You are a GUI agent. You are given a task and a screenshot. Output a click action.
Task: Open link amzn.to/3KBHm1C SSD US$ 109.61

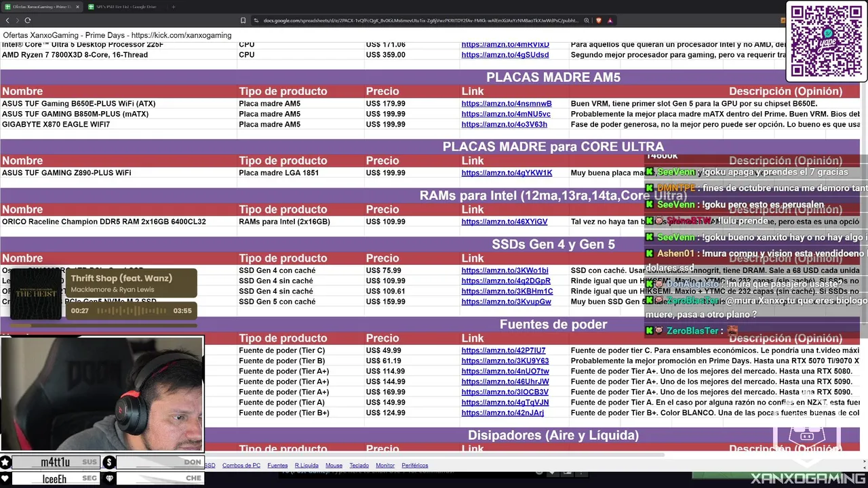[507, 291]
